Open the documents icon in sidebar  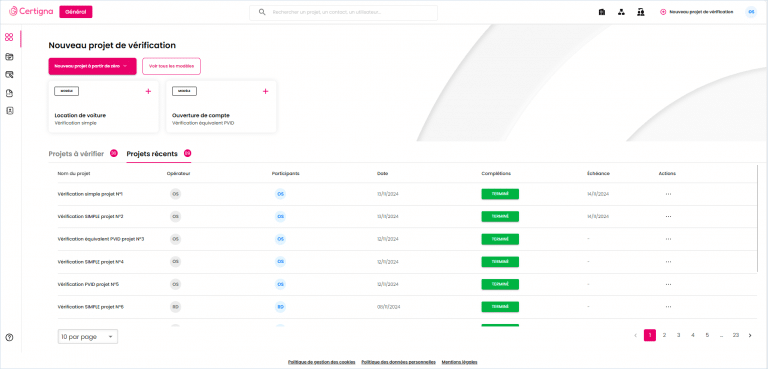(9, 93)
